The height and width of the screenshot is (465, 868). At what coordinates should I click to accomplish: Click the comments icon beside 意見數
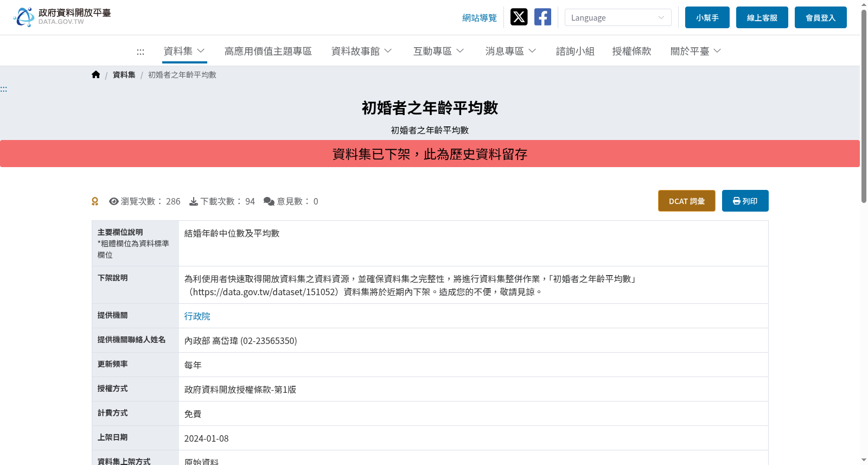269,201
